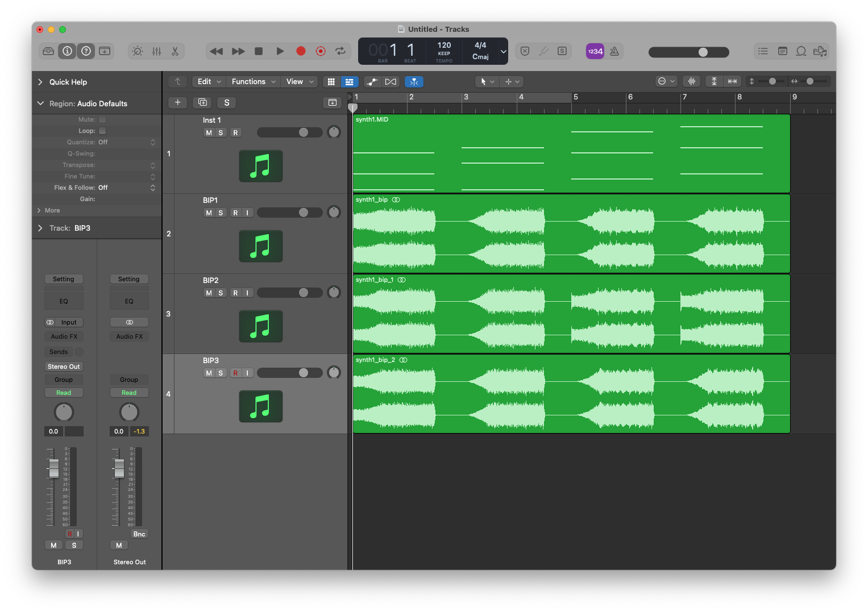Click the Record button in transport
Image resolution: width=868 pixels, height=612 pixels.
[301, 51]
